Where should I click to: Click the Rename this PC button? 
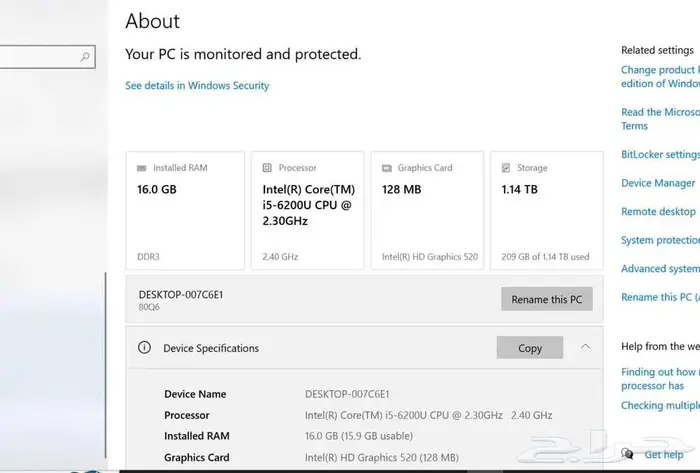[546, 299]
